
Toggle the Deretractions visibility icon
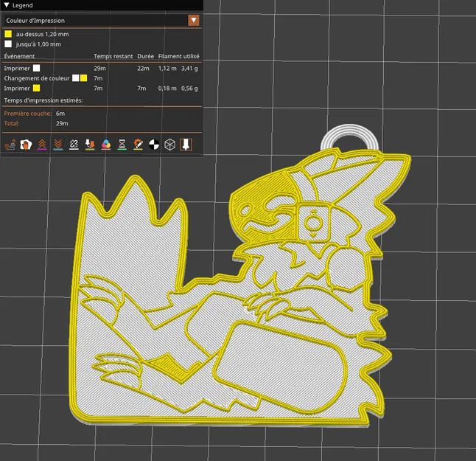58,145
